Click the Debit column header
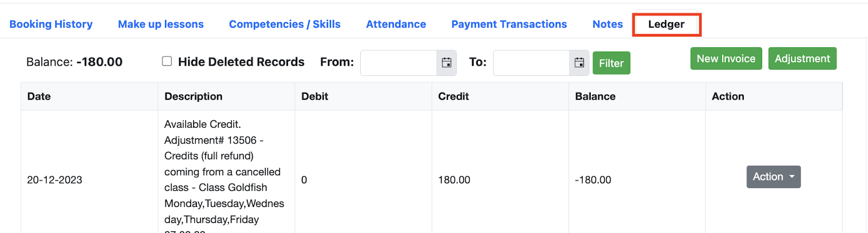 [315, 96]
